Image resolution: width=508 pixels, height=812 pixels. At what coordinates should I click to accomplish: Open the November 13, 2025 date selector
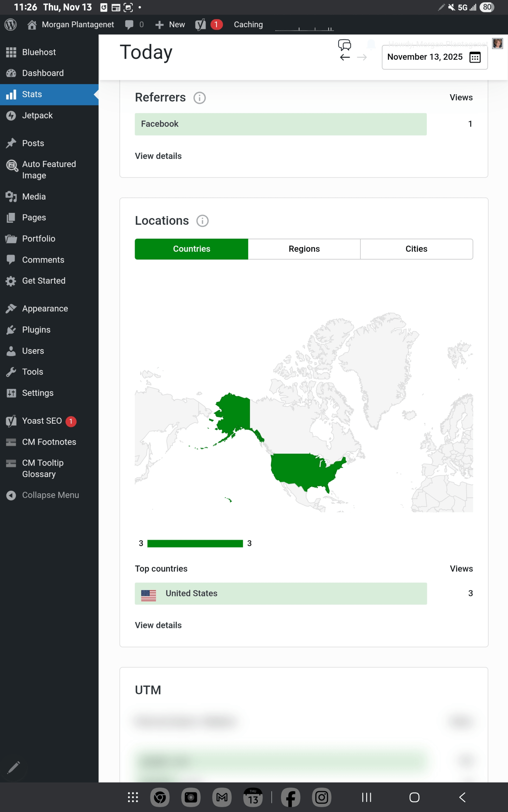pos(425,57)
